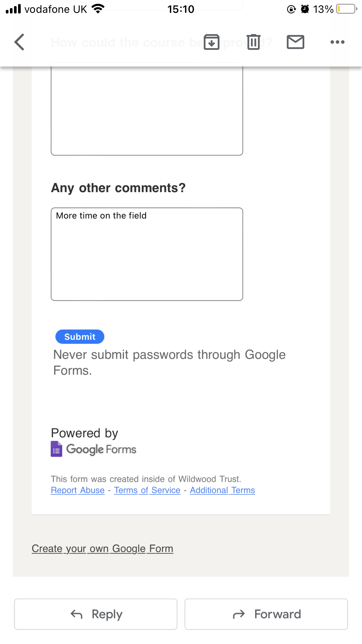Tap the battery indicator in status bar
The width and height of the screenshot is (362, 644).
click(x=346, y=9)
